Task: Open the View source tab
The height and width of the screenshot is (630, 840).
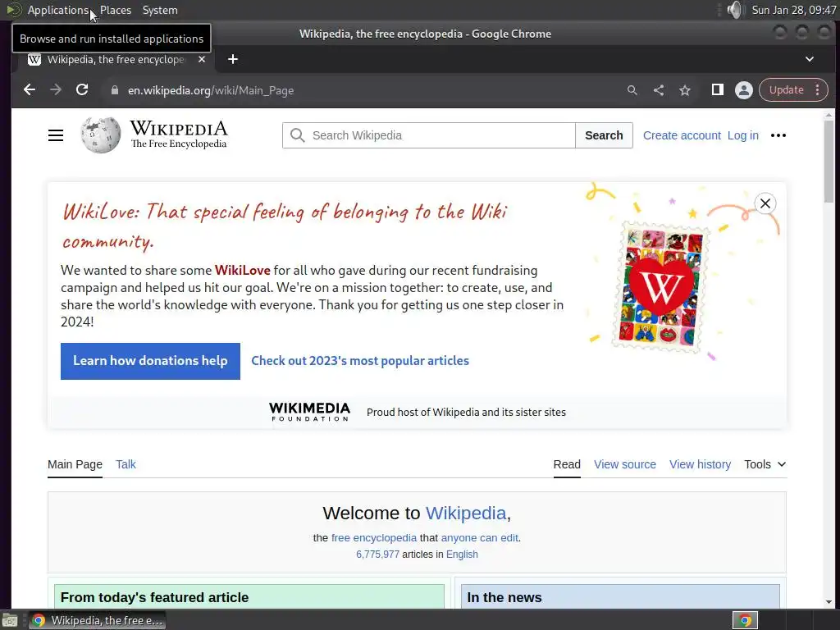Action: coord(624,464)
